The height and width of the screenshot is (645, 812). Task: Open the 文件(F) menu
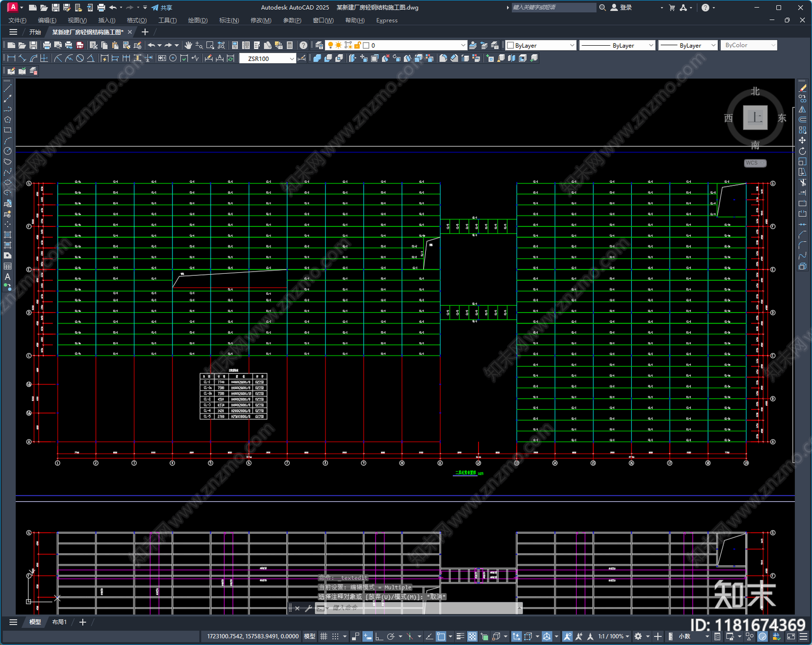pyautogui.click(x=17, y=20)
